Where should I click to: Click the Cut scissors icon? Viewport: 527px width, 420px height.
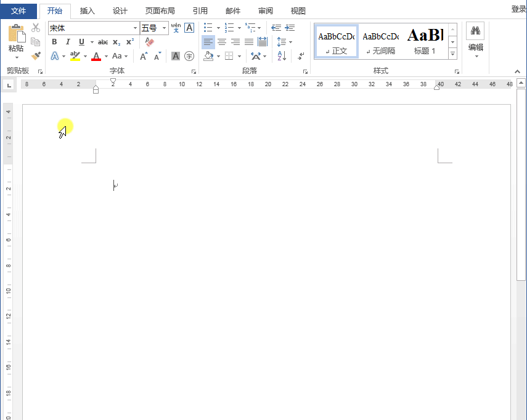(x=36, y=28)
